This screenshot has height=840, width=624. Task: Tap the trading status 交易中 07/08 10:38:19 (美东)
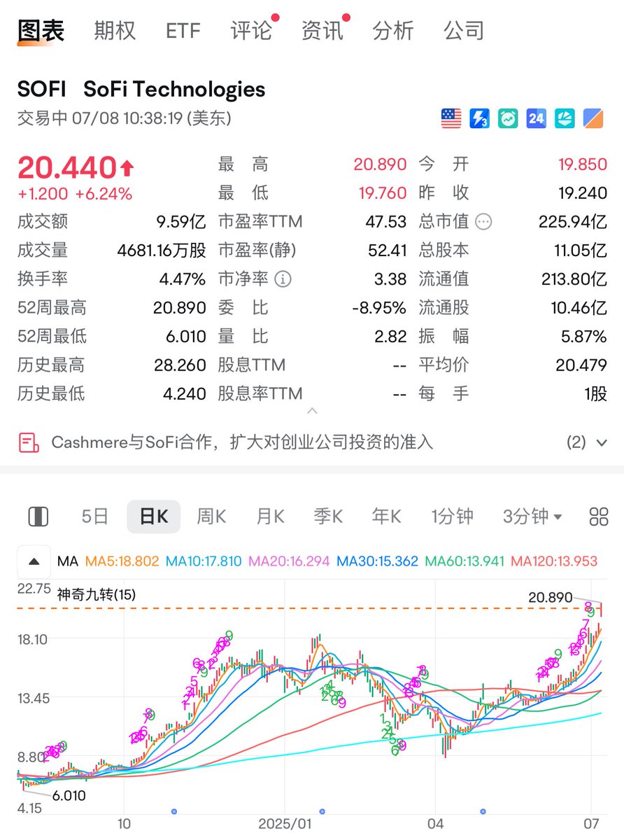point(125,118)
